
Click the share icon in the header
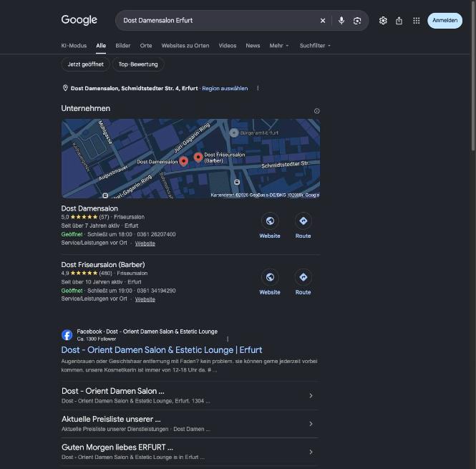click(x=399, y=20)
